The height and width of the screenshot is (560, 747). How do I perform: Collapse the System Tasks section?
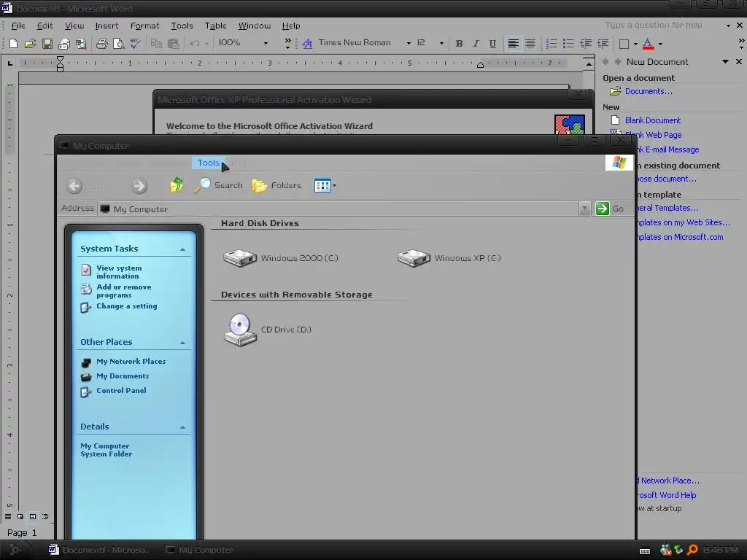(x=182, y=249)
